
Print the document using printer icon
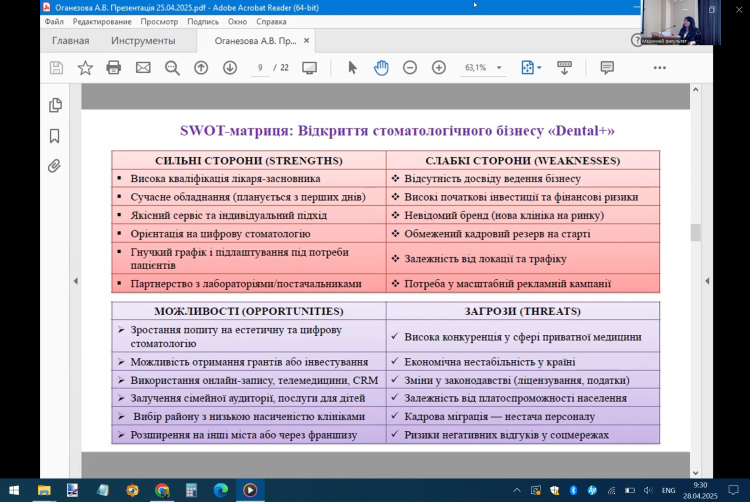pyautogui.click(x=114, y=68)
